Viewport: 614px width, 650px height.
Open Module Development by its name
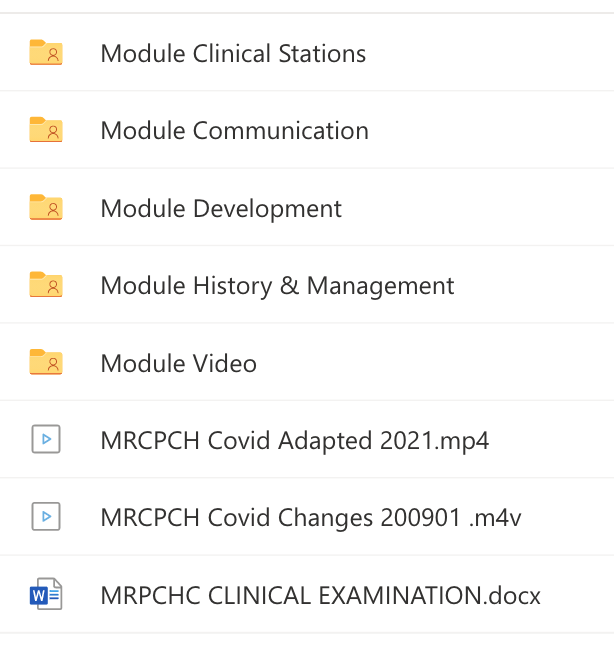coord(221,208)
